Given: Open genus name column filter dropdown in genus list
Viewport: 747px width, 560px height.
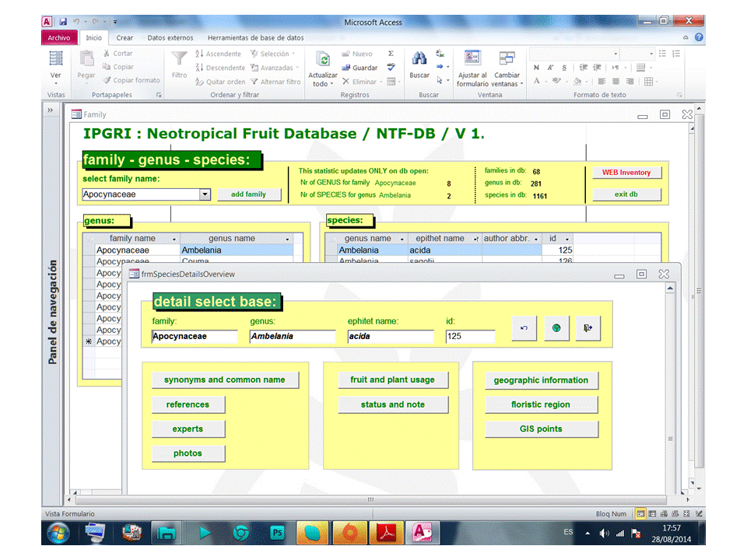Looking at the screenshot, I should pos(287,239).
